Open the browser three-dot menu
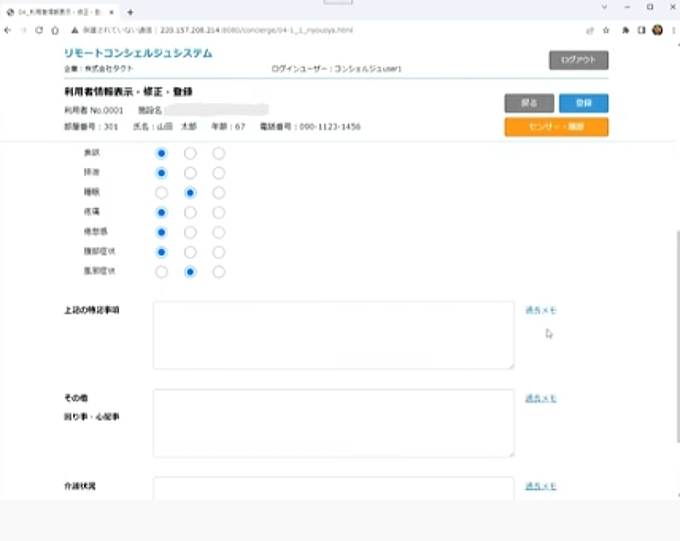This screenshot has height=541, width=680. click(x=671, y=30)
